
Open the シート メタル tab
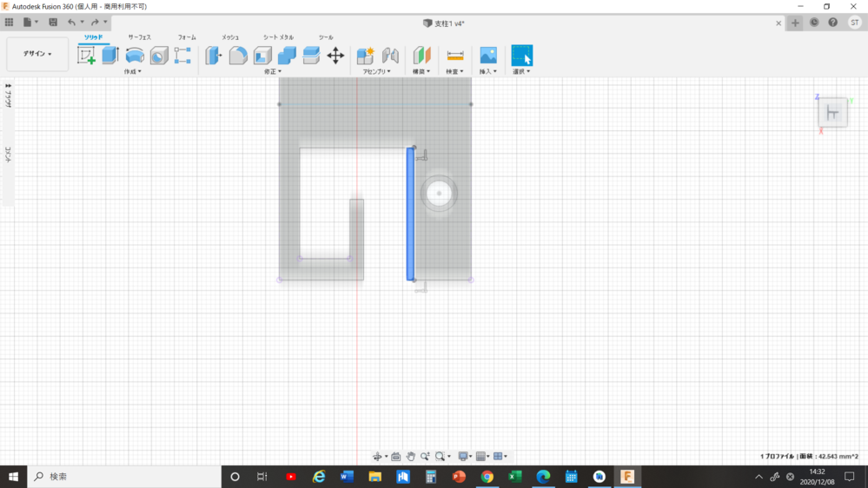pyautogui.click(x=278, y=37)
